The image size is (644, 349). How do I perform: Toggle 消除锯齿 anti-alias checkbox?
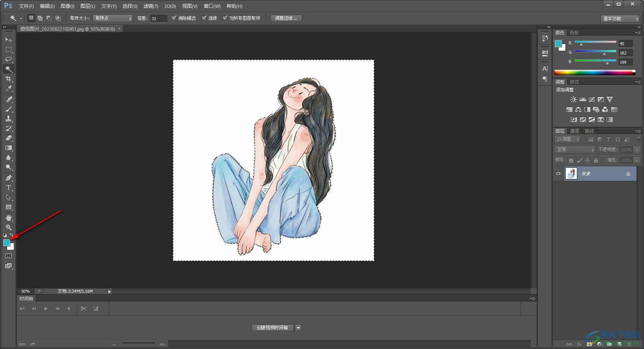pyautogui.click(x=174, y=18)
